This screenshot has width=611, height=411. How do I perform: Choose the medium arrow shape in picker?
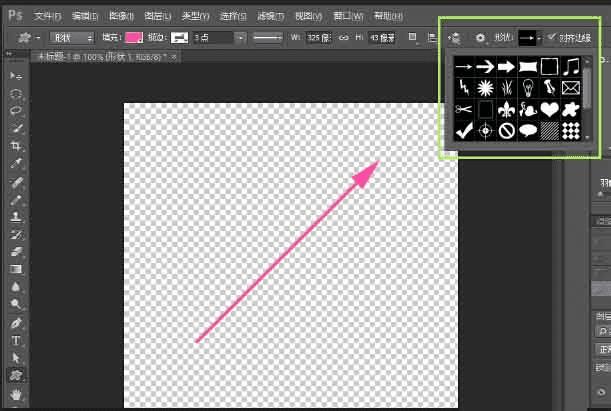485,67
